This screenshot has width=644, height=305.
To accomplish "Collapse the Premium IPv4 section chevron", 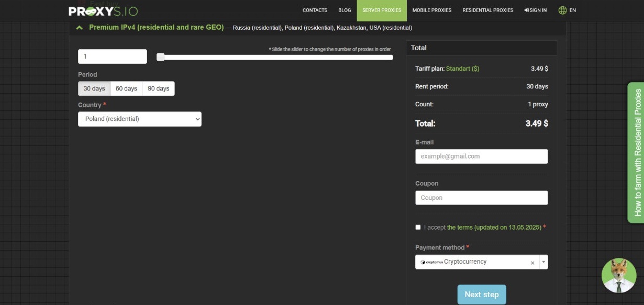I will [x=80, y=28].
